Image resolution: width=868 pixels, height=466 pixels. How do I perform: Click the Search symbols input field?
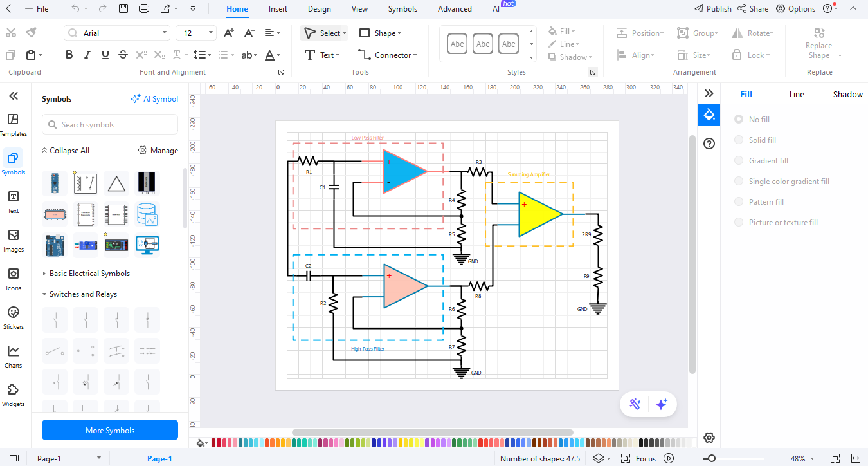click(109, 124)
